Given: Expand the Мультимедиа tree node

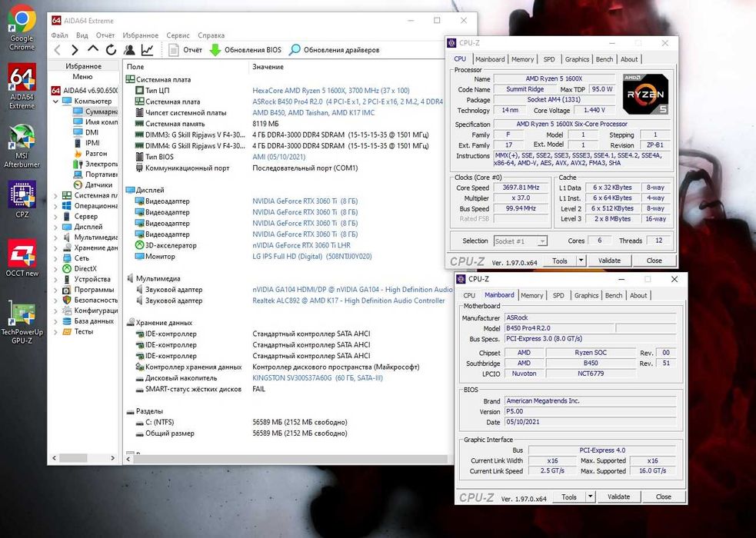Looking at the screenshot, I should [55, 237].
